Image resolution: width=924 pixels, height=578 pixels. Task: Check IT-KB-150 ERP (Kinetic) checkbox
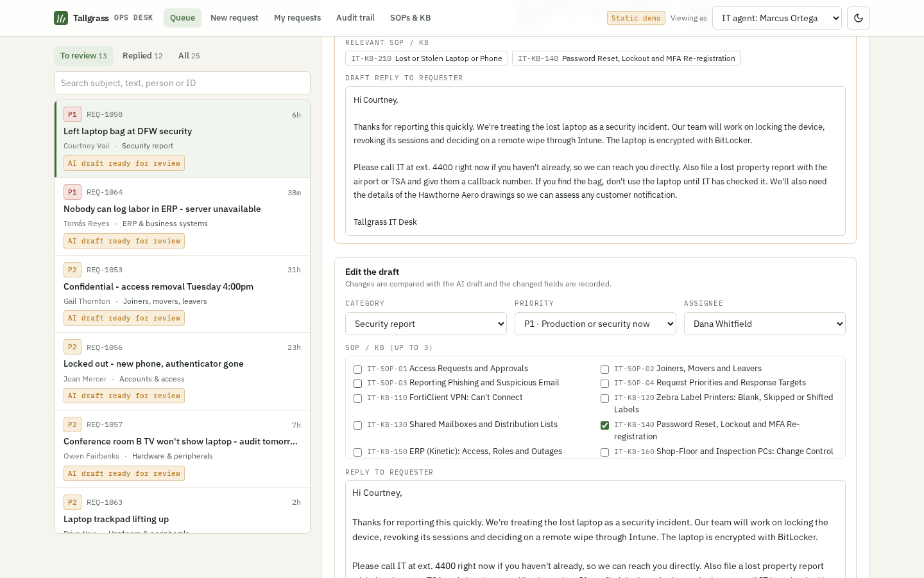tap(357, 452)
